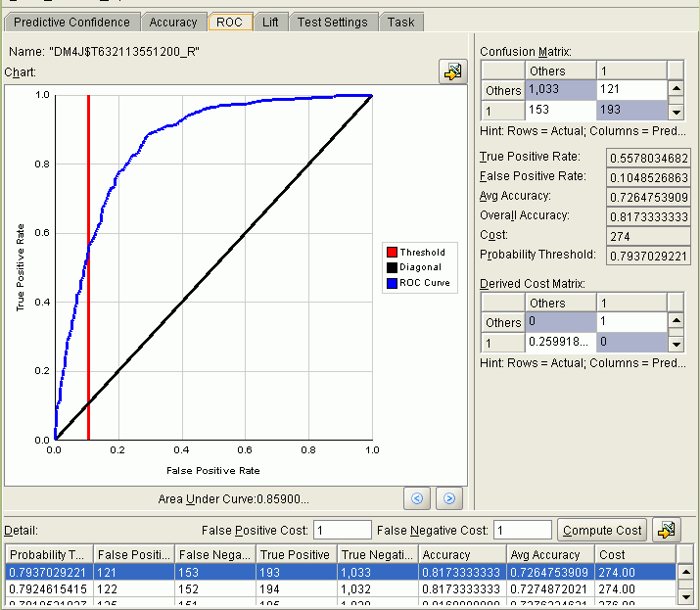
Task: Click the Avg Accuracy column header
Action: (550, 554)
